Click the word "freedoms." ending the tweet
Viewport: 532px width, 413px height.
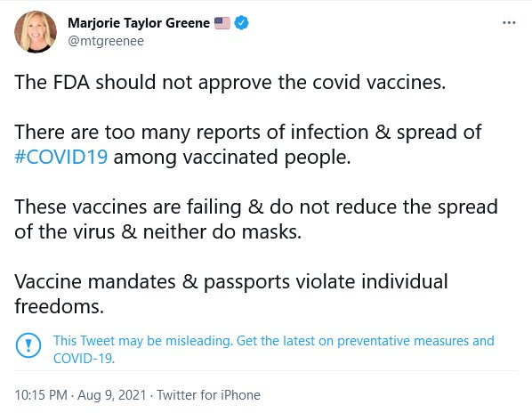[59, 306]
